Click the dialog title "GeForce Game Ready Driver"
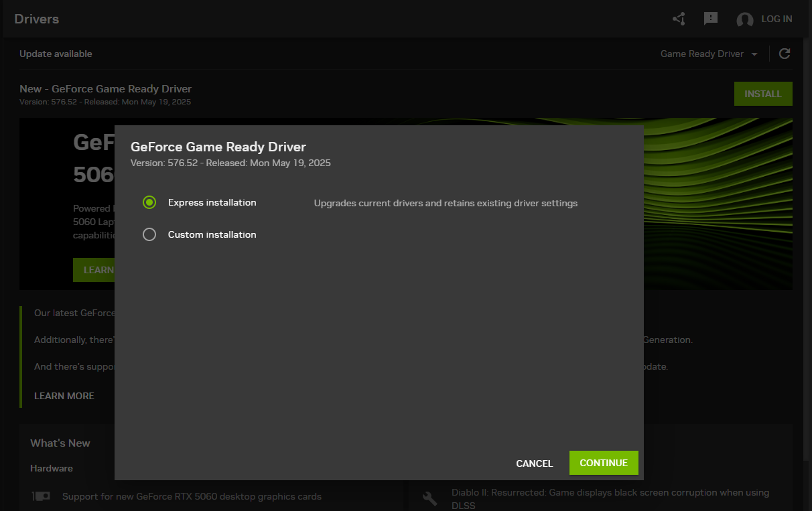812x511 pixels. [218, 147]
